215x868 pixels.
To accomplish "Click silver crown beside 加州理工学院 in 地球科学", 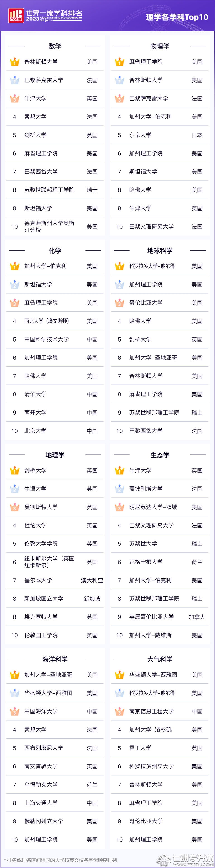I will point(119,284).
